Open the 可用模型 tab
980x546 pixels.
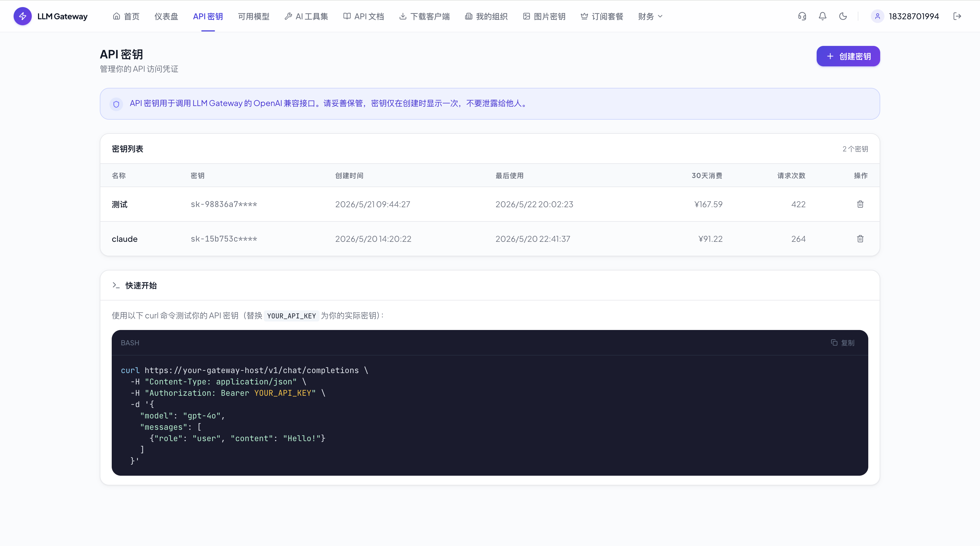[254, 16]
